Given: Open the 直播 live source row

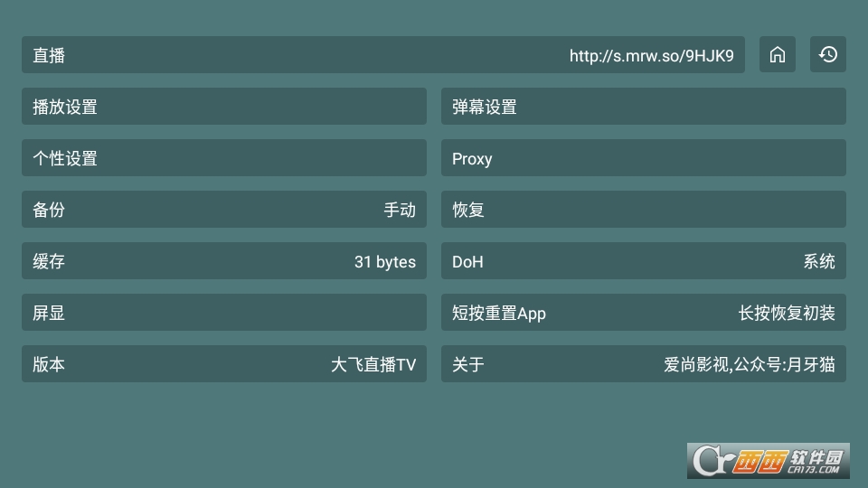Looking at the screenshot, I should 383,55.
